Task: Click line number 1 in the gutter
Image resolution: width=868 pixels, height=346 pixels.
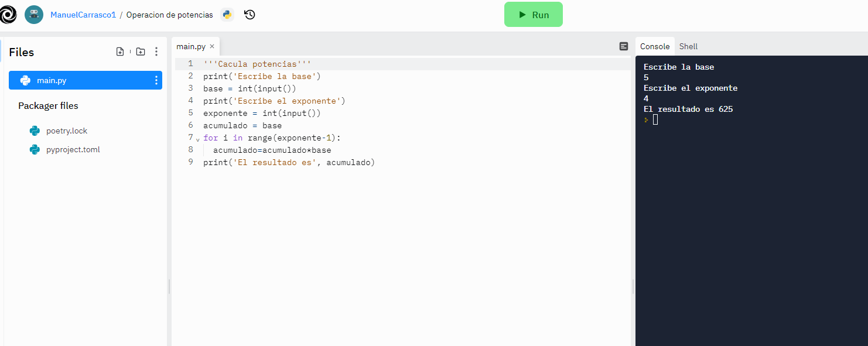Action: pos(190,63)
